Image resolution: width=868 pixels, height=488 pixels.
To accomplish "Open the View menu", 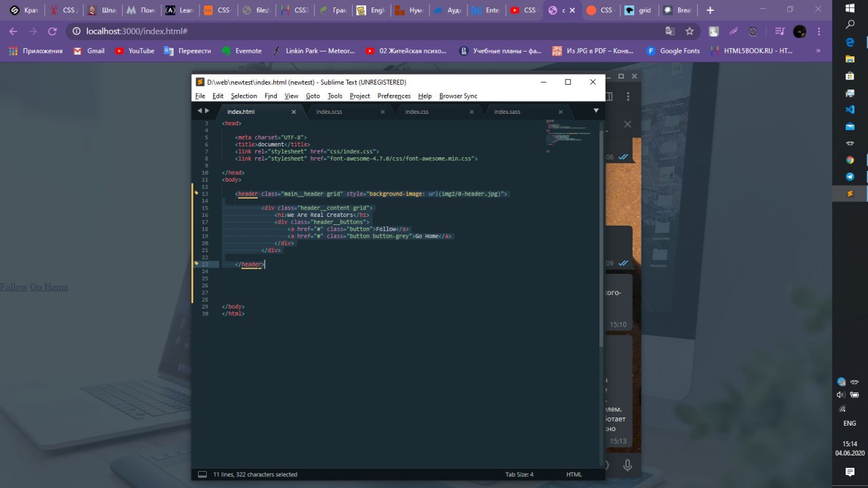I will 292,96.
